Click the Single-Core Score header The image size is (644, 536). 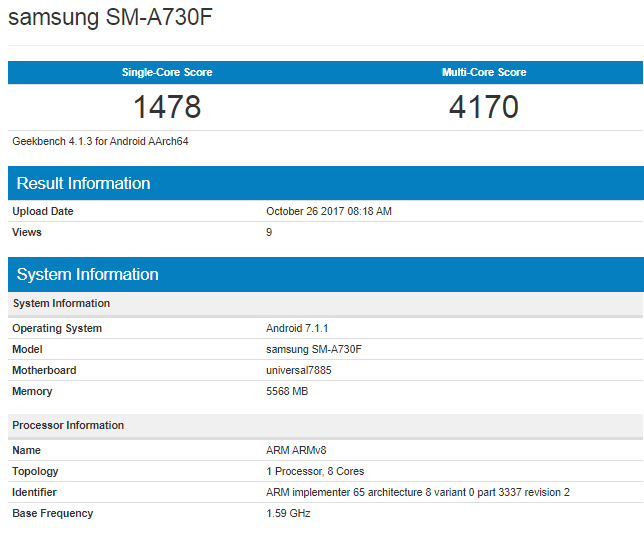[167, 72]
